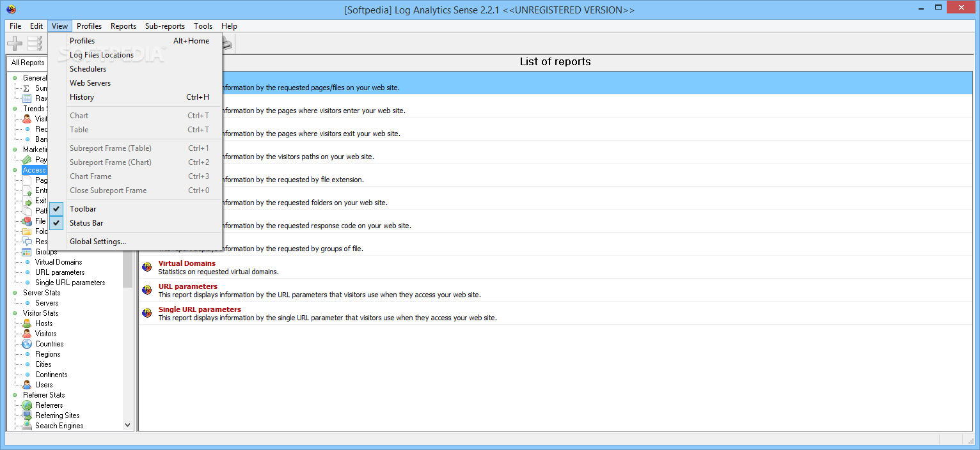The image size is (980, 450).
Task: Select the Visitors icon under Visitor Stats
Action: click(27, 334)
